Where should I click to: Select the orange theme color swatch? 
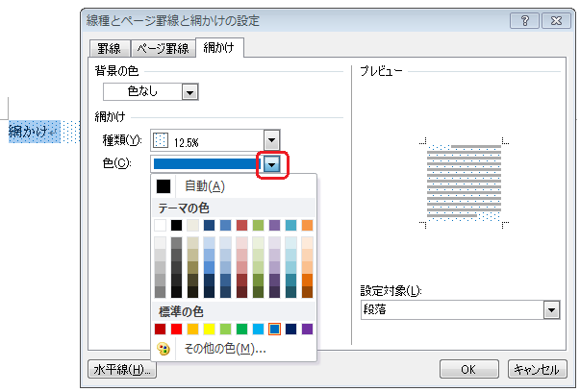pyautogui.click(x=308, y=225)
